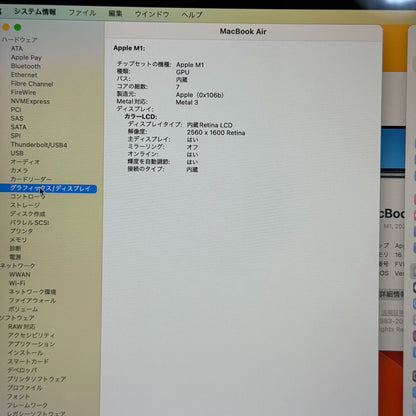Screen dimensions: 416x416
Task: Select スマートカード in the sidebar
Action: tap(28, 361)
